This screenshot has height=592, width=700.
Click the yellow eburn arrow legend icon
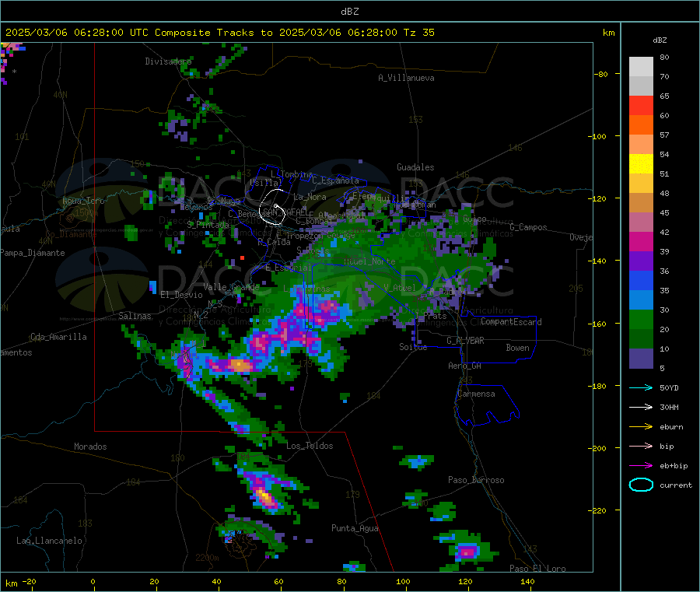[x=641, y=426]
